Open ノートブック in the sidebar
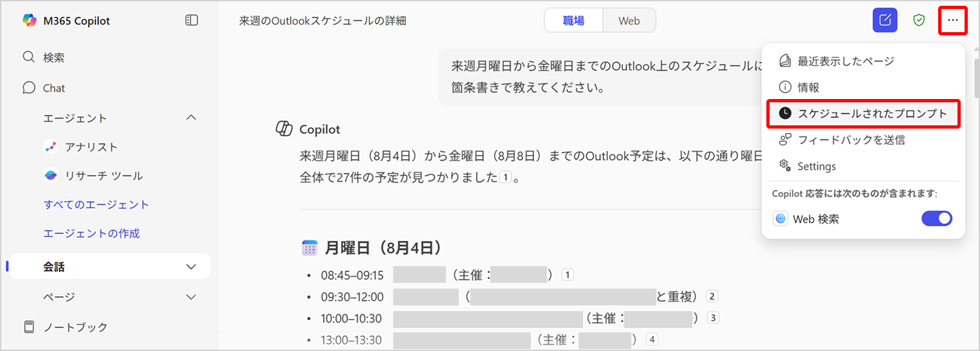 (x=75, y=327)
